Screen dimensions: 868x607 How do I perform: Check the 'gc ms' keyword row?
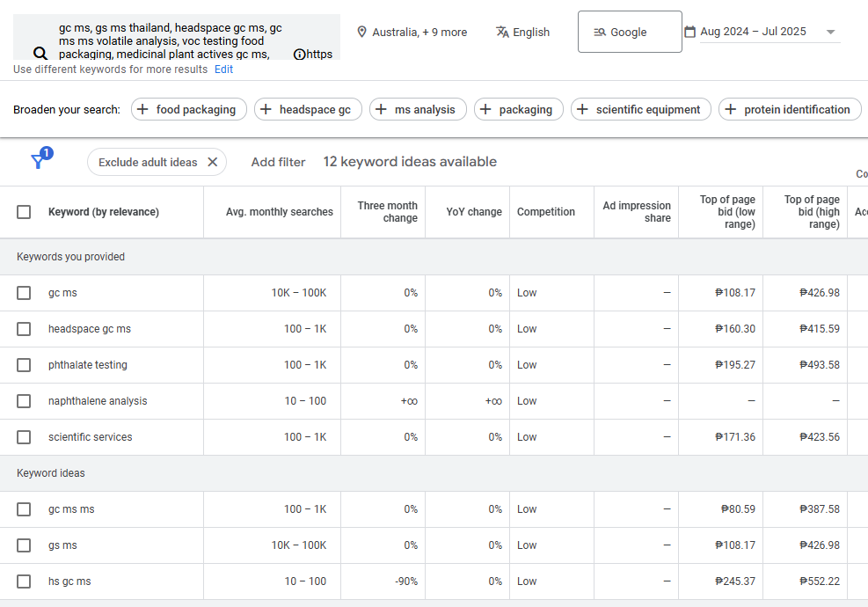coord(24,293)
